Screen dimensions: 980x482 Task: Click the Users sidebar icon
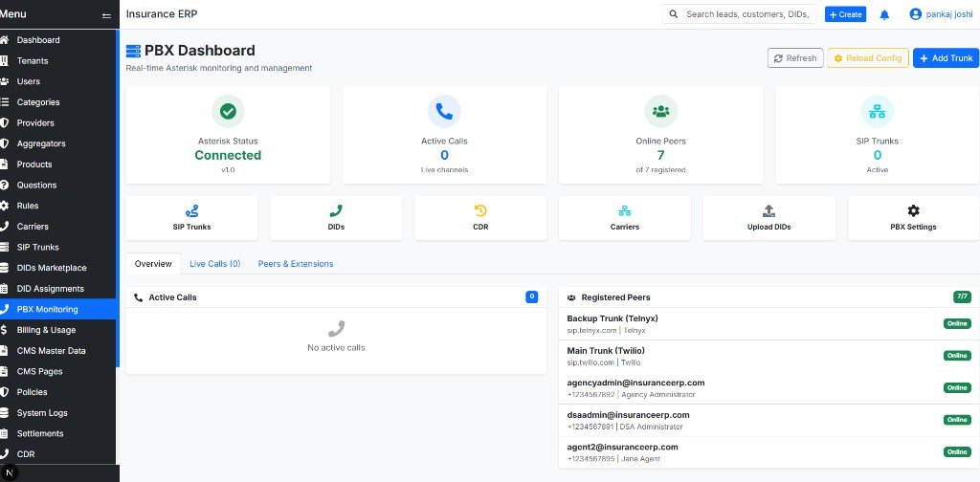[4, 81]
